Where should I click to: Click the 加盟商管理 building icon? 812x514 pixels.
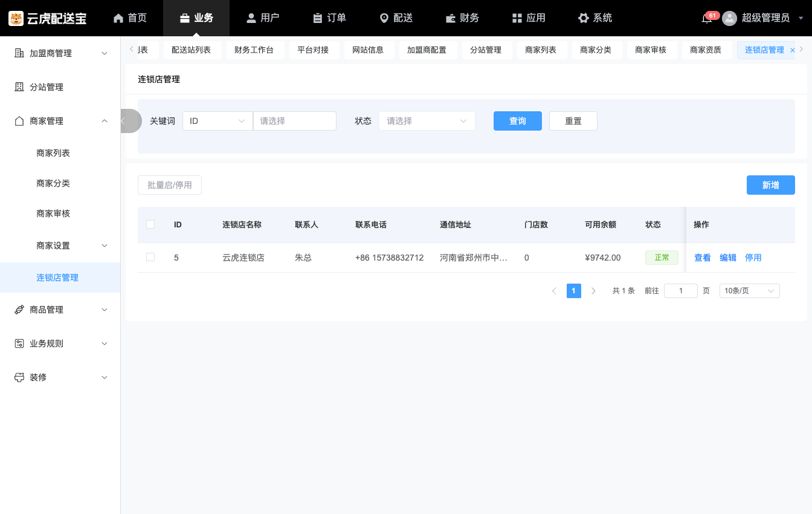click(x=19, y=53)
